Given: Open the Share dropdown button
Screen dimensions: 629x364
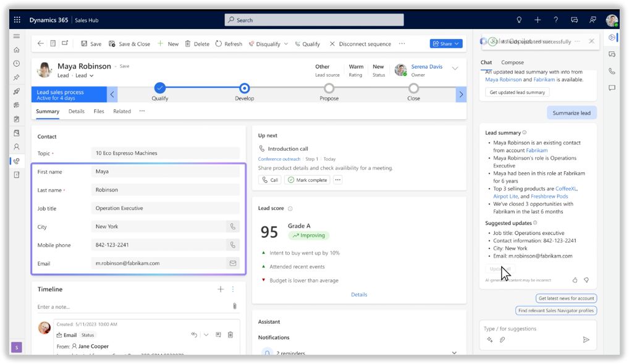Looking at the screenshot, I should pos(446,43).
